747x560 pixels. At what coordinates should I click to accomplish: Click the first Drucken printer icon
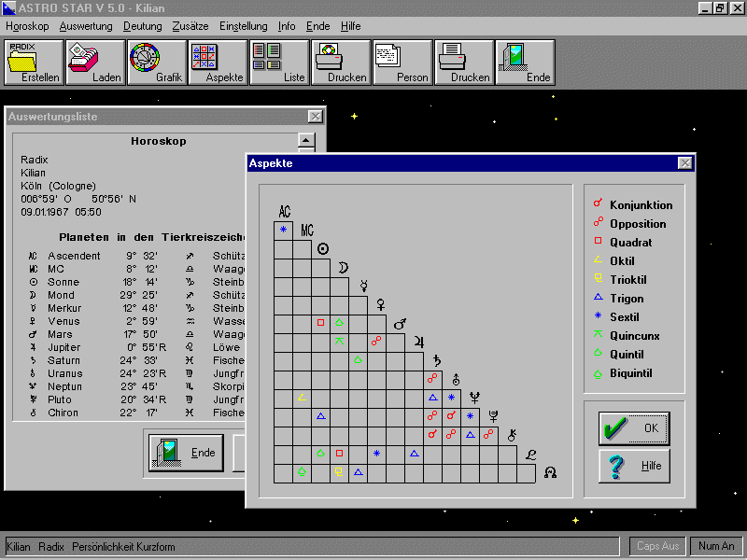[342, 63]
